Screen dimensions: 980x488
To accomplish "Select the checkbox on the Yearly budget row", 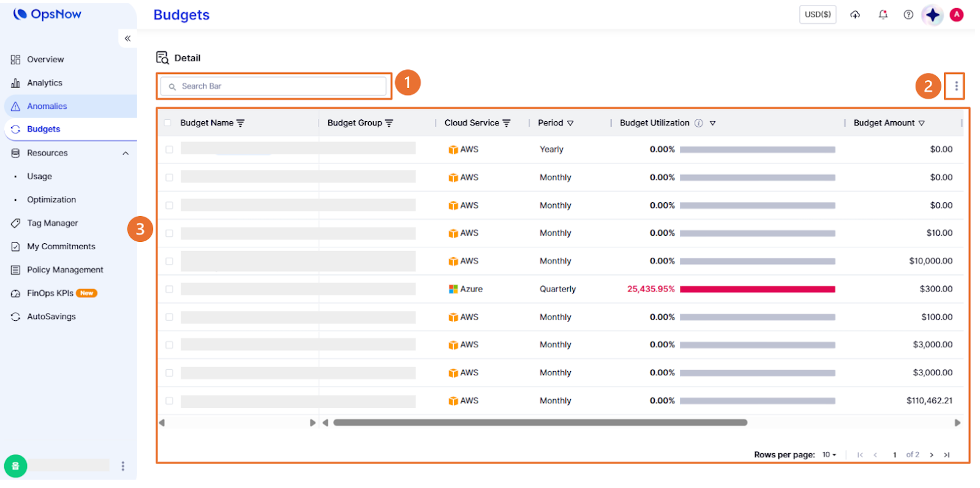I will (x=170, y=149).
